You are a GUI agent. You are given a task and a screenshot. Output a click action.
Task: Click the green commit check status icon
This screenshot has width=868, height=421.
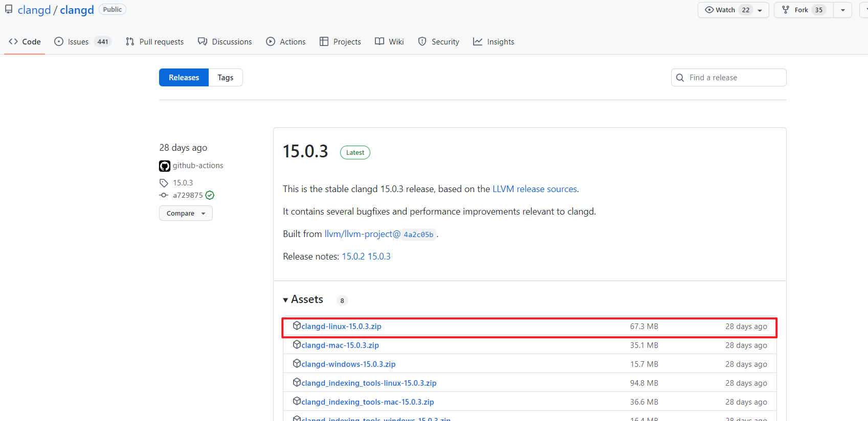[210, 195]
